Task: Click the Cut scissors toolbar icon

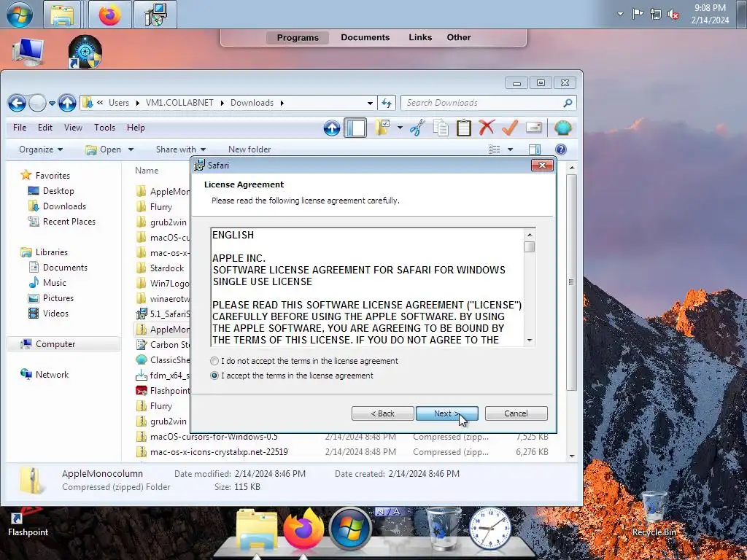Action: coord(417,128)
